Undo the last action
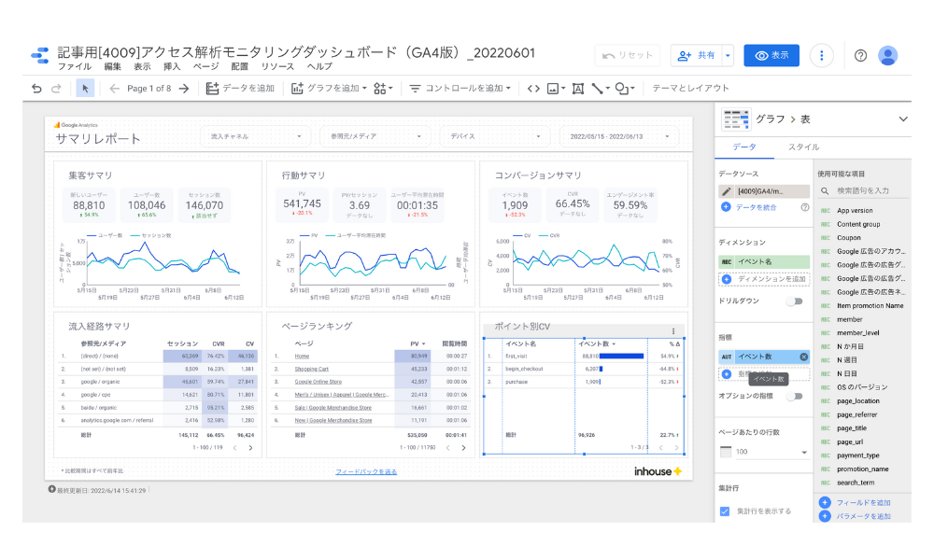Screen dimensions: 934x560 [37, 88]
